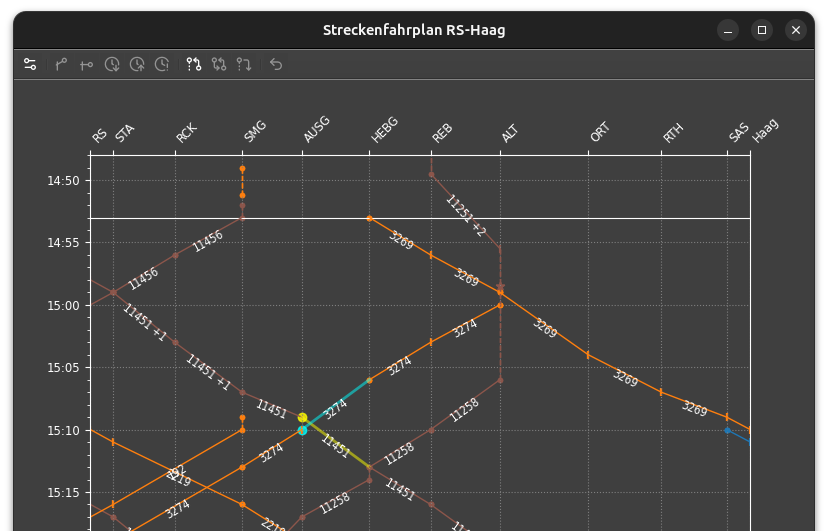Image resolution: width=828 pixels, height=531 pixels.
Task: Select the 11456 label between STA and RCK
Action: pos(143,279)
